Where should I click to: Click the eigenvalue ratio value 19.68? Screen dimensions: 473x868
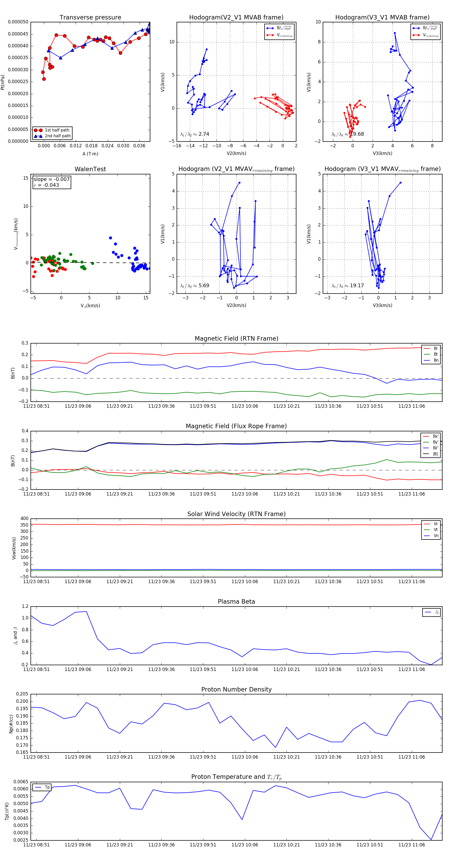[357, 134]
